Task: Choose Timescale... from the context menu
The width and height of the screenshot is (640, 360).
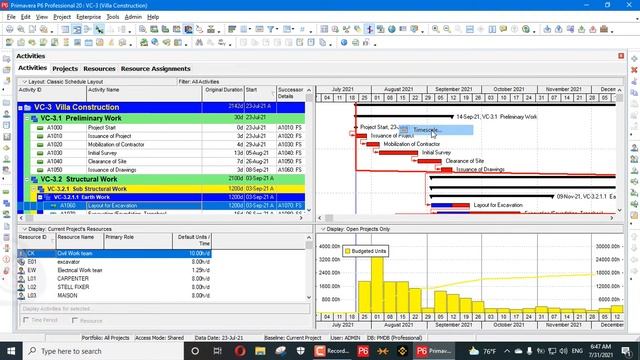Action: (435, 130)
